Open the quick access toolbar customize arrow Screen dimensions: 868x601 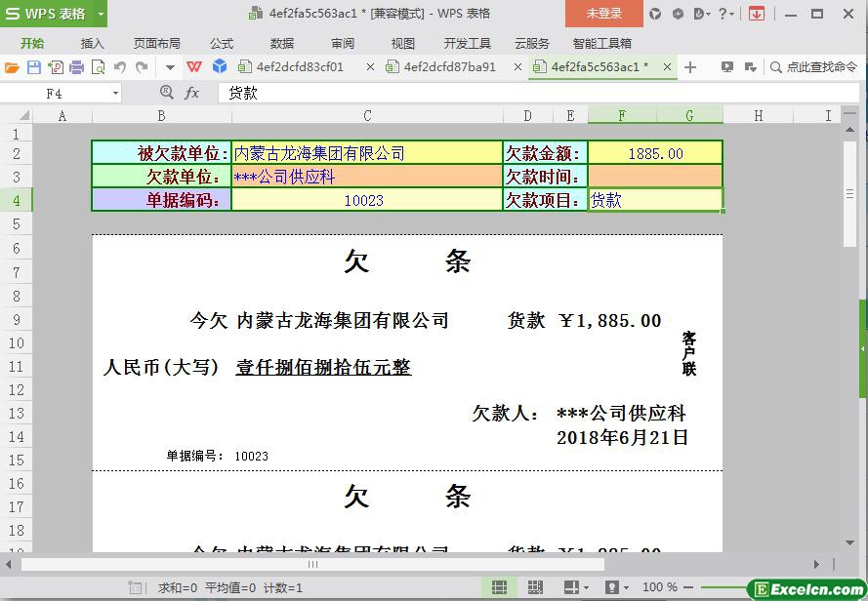click(170, 67)
